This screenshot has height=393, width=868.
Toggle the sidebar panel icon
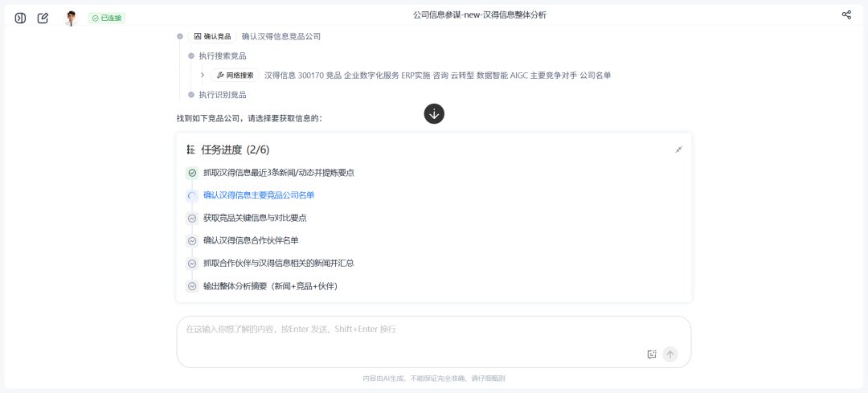tap(20, 18)
